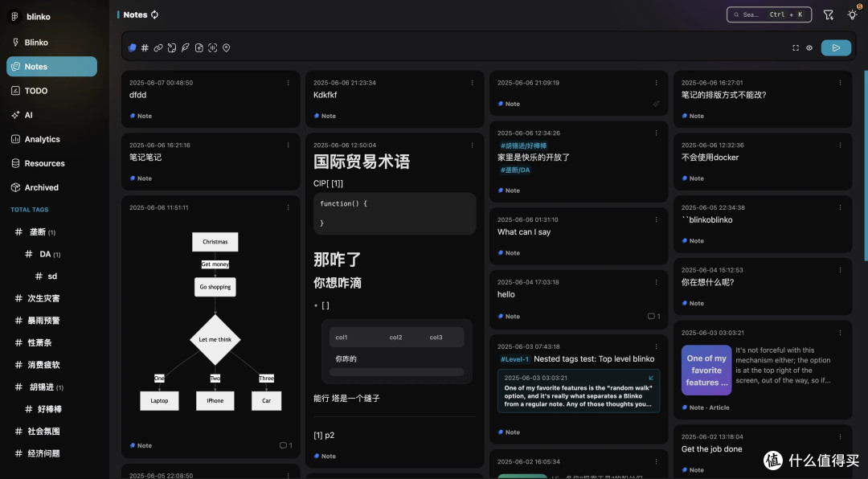The width and height of the screenshot is (868, 479).
Task: Open the Blinko section in the sidebar
Action: (x=51, y=42)
